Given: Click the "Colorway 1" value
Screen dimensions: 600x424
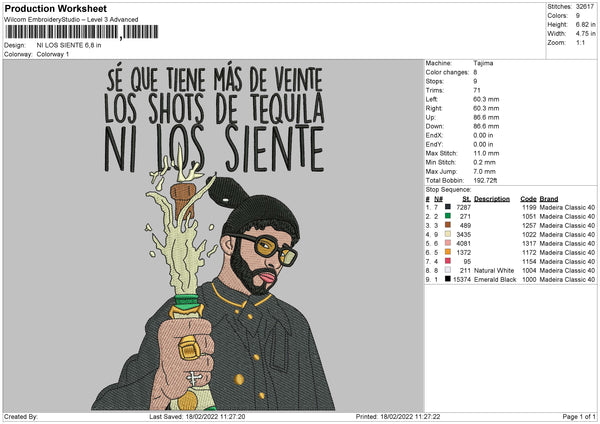Looking at the screenshot, I should point(53,54).
